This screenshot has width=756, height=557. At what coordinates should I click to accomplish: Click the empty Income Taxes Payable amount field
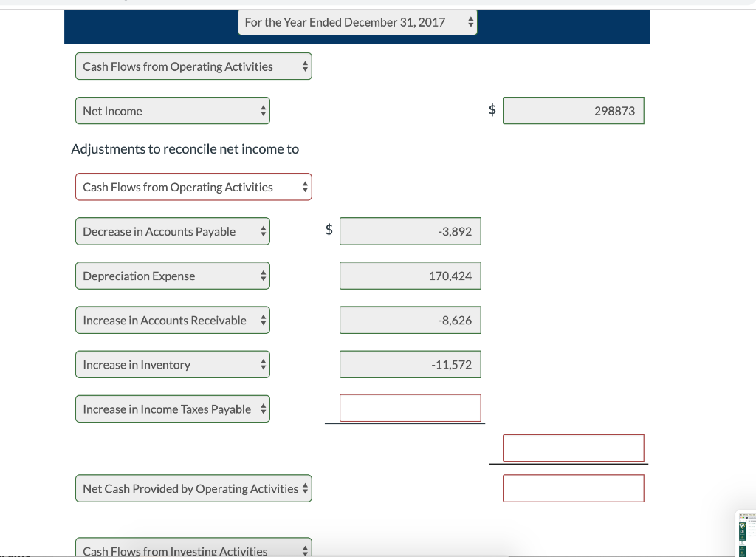coord(410,408)
